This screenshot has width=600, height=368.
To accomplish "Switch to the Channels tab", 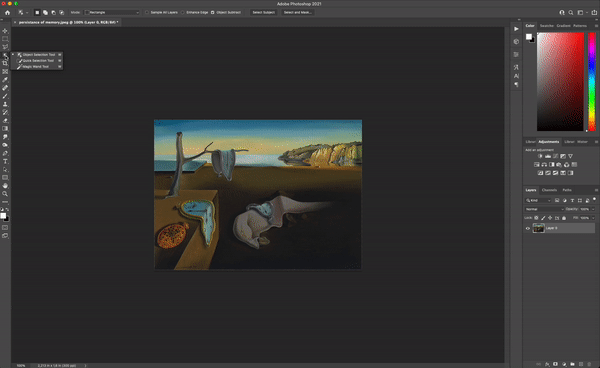I will 549,190.
